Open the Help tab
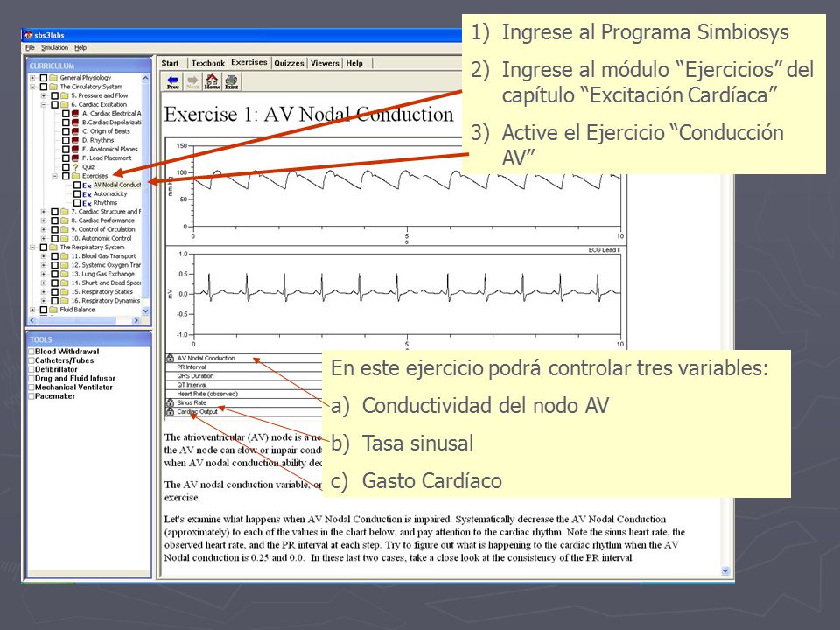This screenshot has height=630, width=840. 354,63
